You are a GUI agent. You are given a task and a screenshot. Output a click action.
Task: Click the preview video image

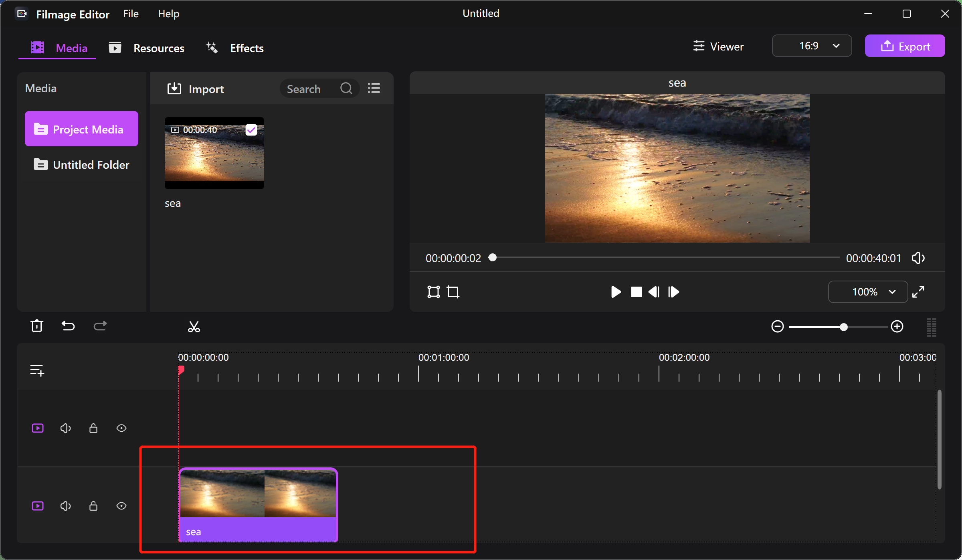pos(677,168)
